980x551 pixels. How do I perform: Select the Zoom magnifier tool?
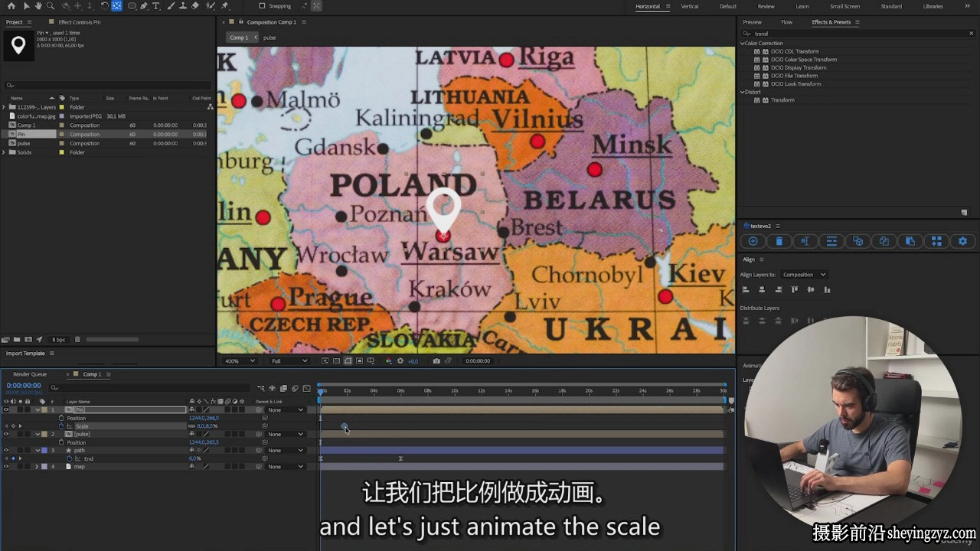tap(51, 6)
